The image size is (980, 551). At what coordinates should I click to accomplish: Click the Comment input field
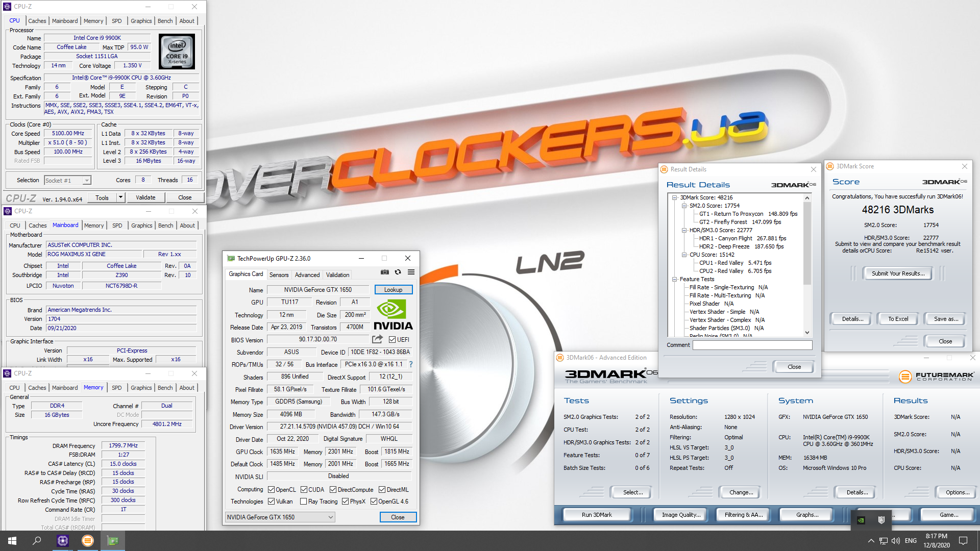[752, 345]
